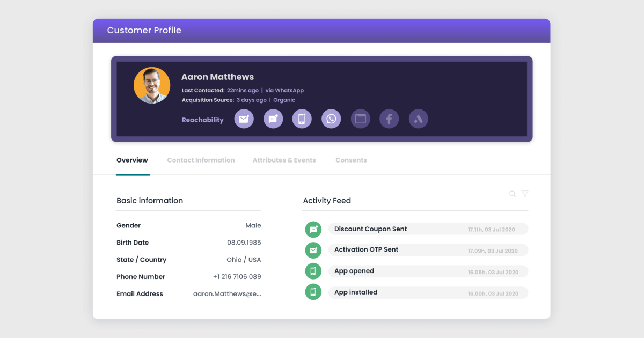Click the mobile icon beside App installed
This screenshot has height=338, width=644.
tap(313, 292)
